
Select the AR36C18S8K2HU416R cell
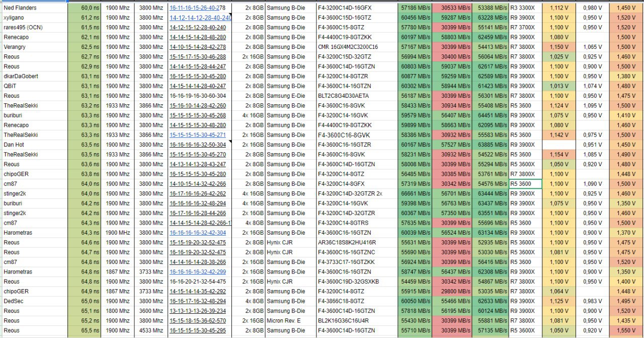pos(357,242)
